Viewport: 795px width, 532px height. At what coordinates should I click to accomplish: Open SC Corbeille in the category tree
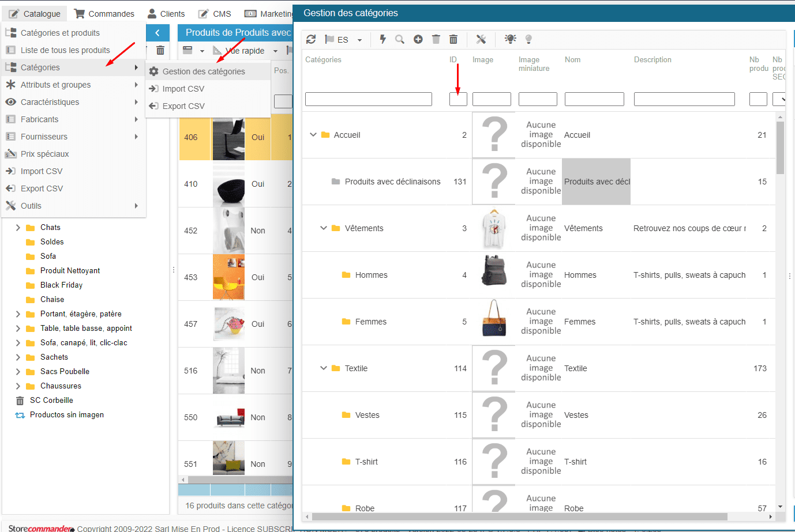(x=51, y=401)
